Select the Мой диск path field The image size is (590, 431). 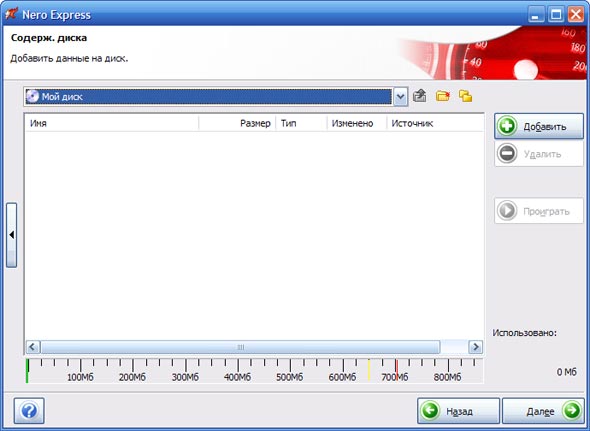pos(208,97)
